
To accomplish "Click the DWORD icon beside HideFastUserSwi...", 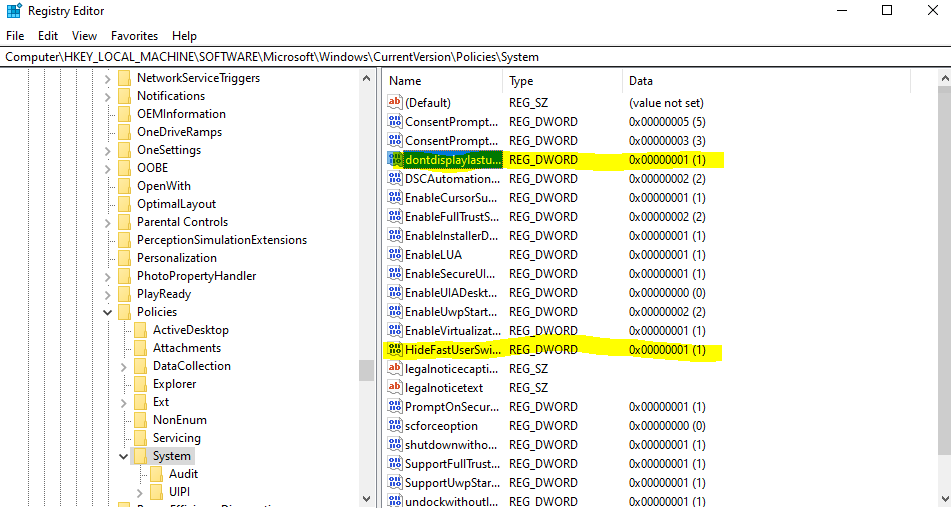I will tap(395, 349).
